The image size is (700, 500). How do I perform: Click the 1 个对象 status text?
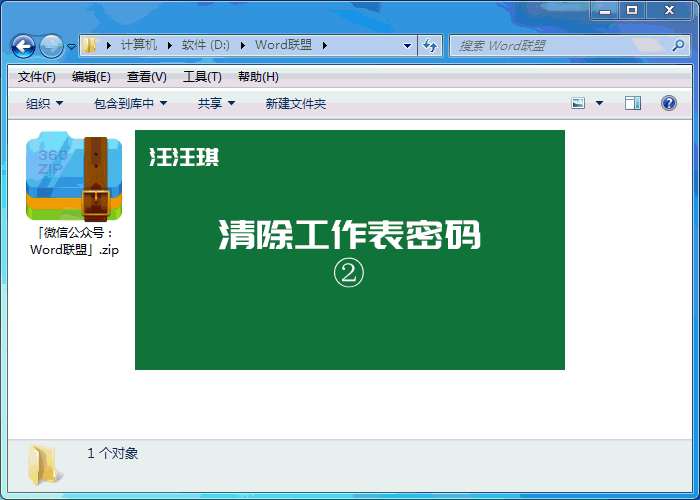point(112,454)
